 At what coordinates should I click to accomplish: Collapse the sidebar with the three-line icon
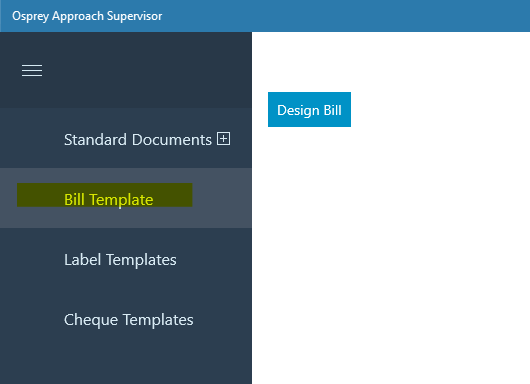(x=32, y=70)
